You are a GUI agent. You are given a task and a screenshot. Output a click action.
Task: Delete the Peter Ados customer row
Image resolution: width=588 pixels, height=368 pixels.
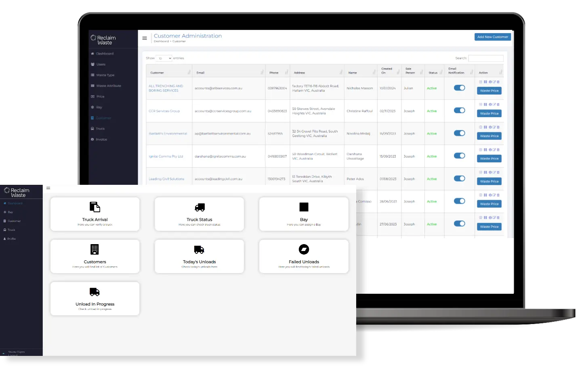(498, 172)
